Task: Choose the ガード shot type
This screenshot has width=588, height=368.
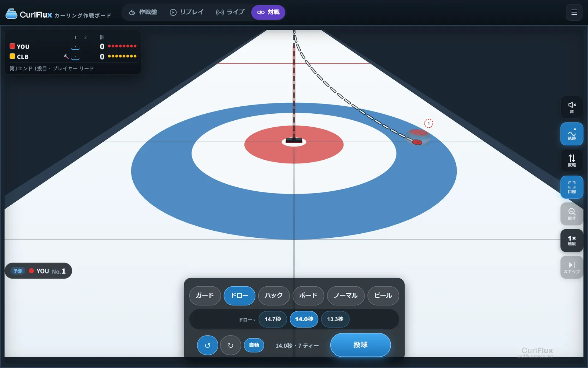Action: [x=205, y=296]
